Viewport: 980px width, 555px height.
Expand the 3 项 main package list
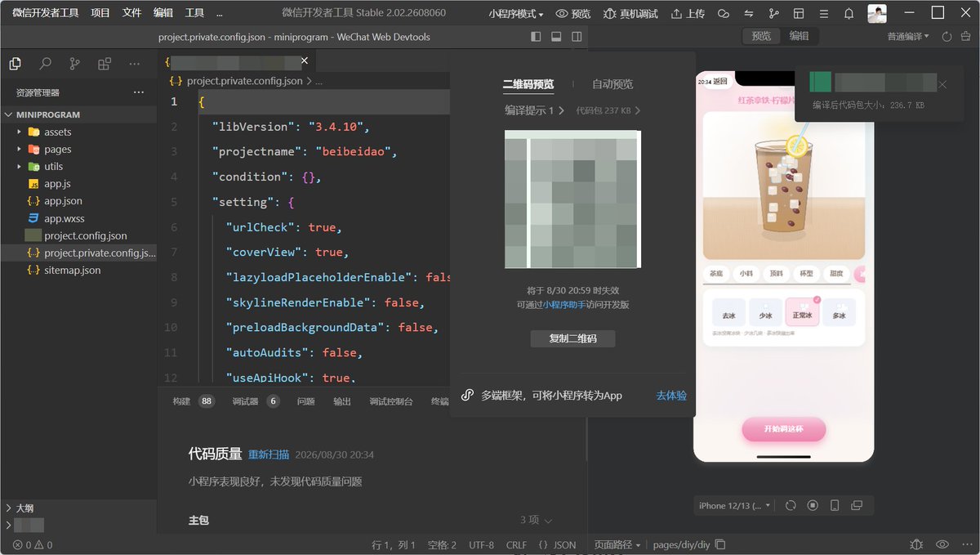(537, 520)
